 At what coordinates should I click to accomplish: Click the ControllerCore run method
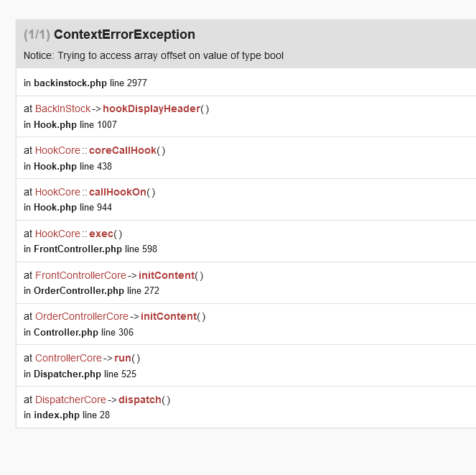[x=123, y=358]
